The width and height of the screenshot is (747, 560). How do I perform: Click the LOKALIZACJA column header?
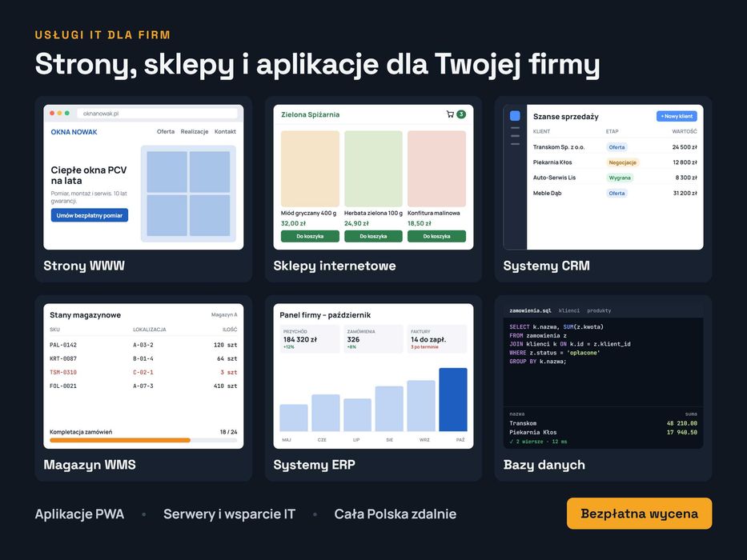click(149, 330)
